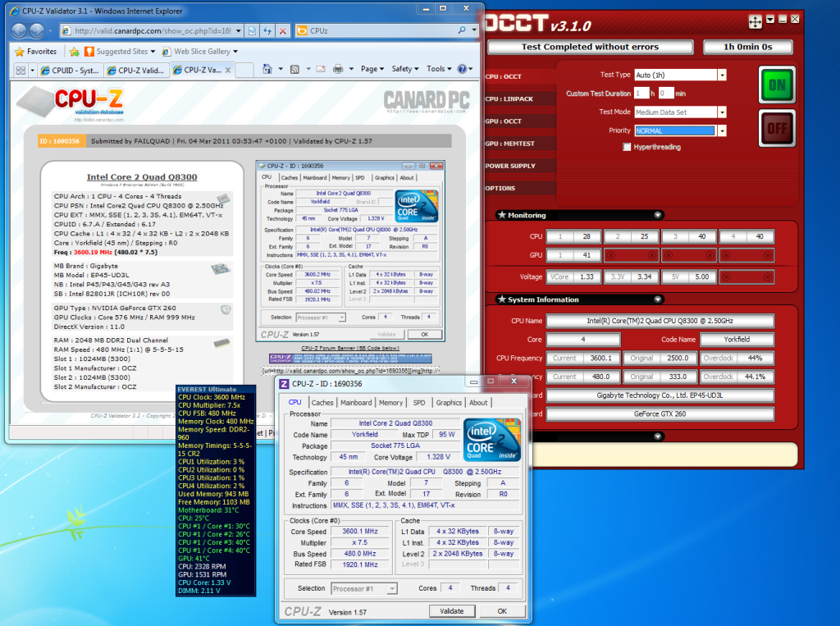Click custom duration minutes field
840x626 pixels.
[x=666, y=94]
